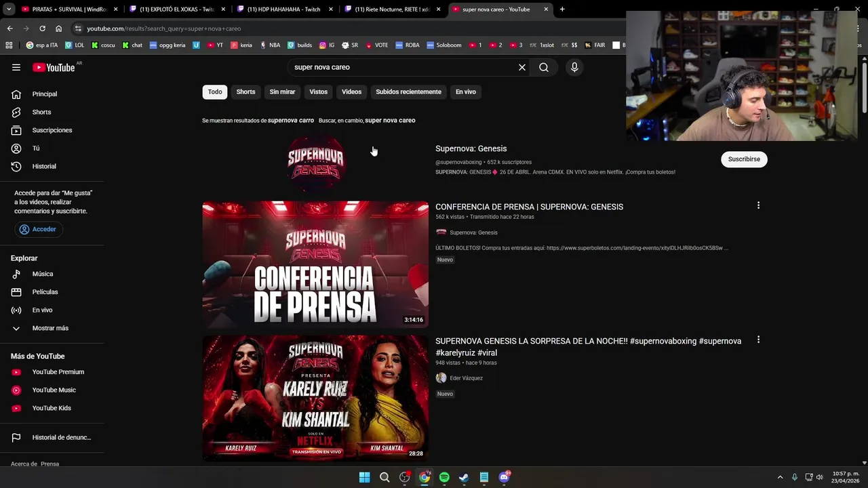Close the super nova careo tab
Viewport: 868px width, 488px height.
(x=546, y=9)
